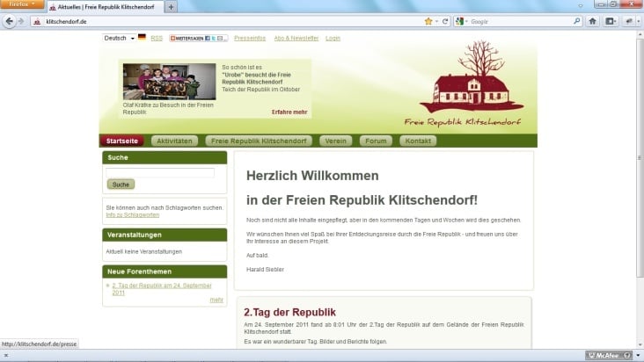Click the browser Forward arrow button
The height and width of the screenshot is (362, 644).
pos(21,21)
